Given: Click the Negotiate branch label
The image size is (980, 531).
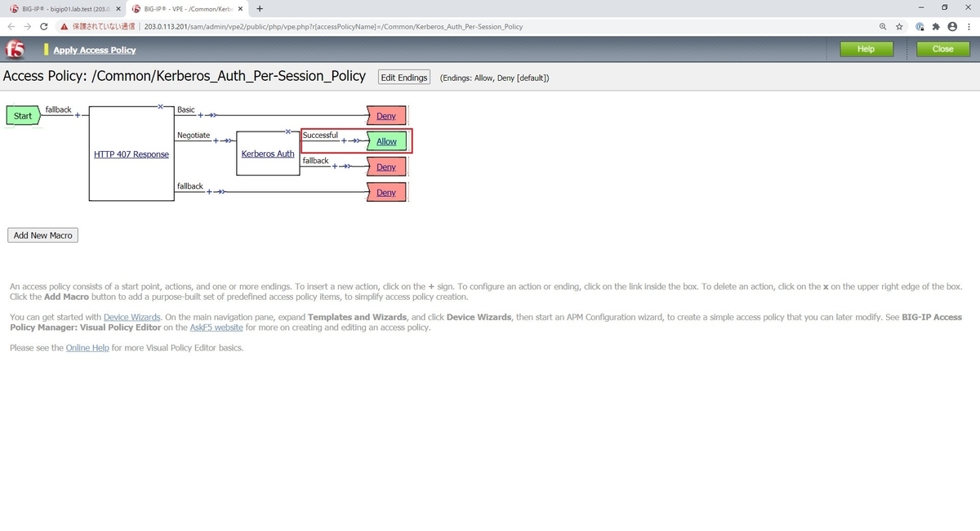Looking at the screenshot, I should [194, 135].
